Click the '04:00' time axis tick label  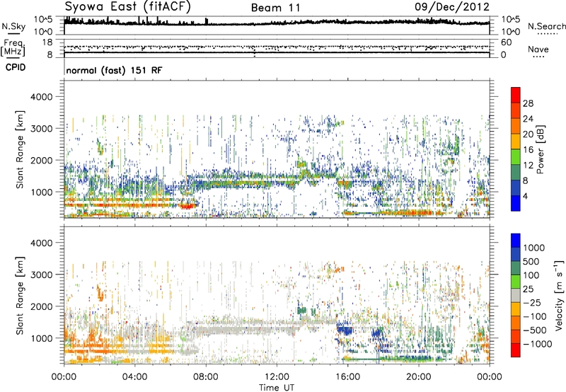click(134, 377)
